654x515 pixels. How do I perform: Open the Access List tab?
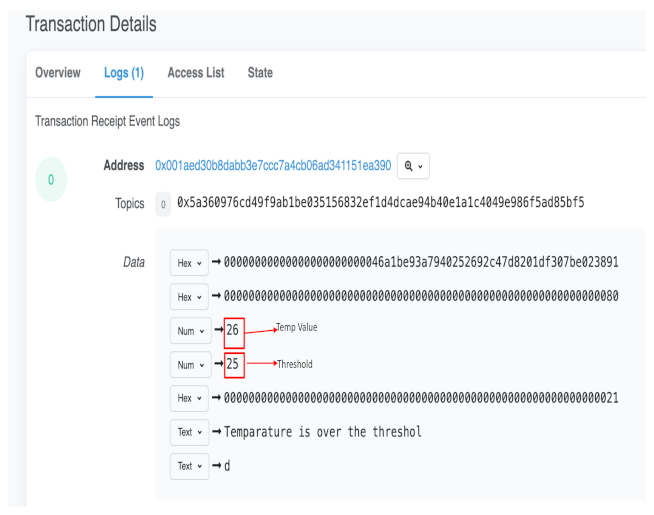[196, 73]
